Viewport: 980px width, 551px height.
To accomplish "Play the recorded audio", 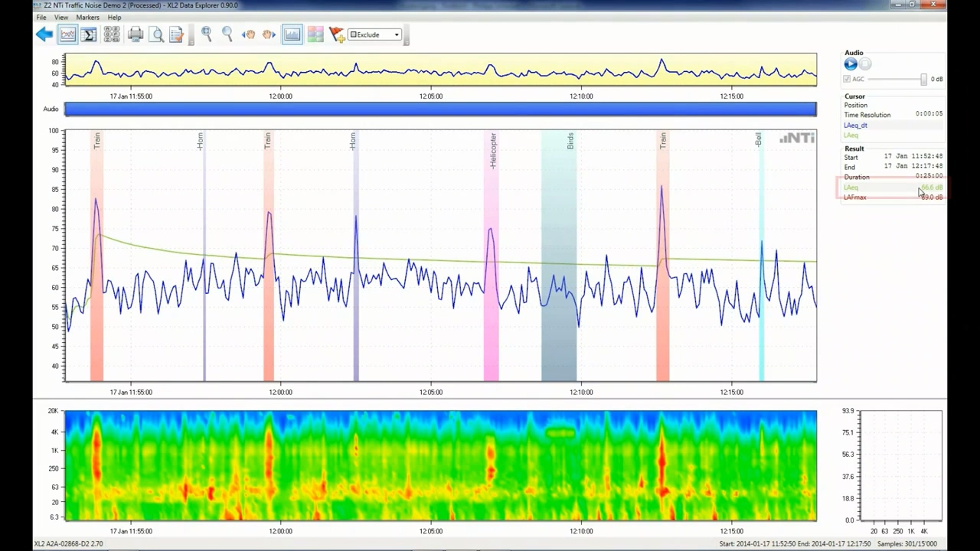I will coord(851,64).
